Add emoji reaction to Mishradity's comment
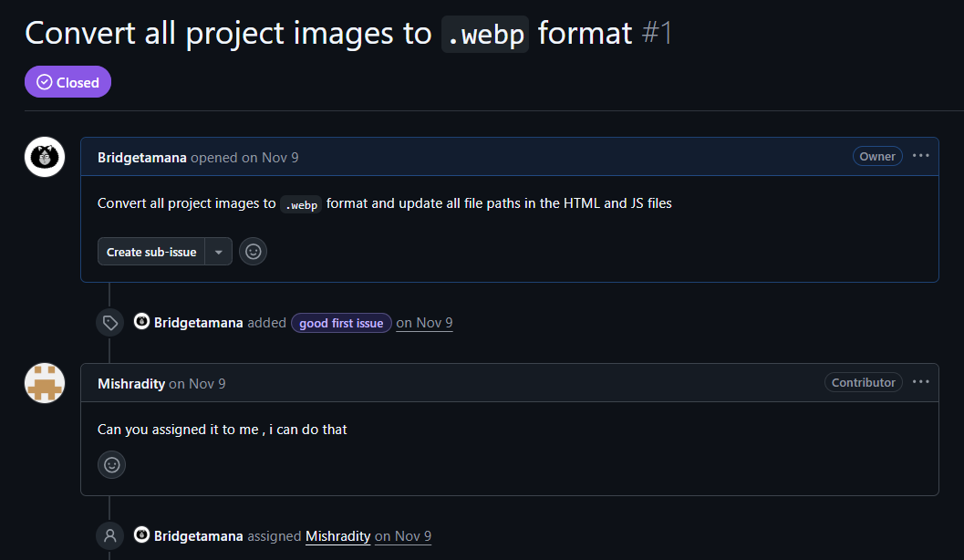Viewport: 964px width, 560px height. [x=112, y=464]
